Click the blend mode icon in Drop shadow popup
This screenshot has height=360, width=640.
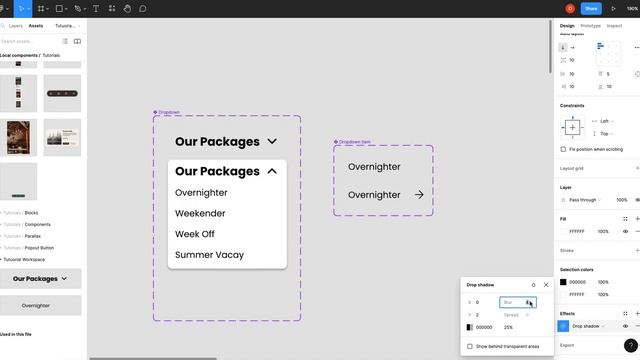(533, 285)
